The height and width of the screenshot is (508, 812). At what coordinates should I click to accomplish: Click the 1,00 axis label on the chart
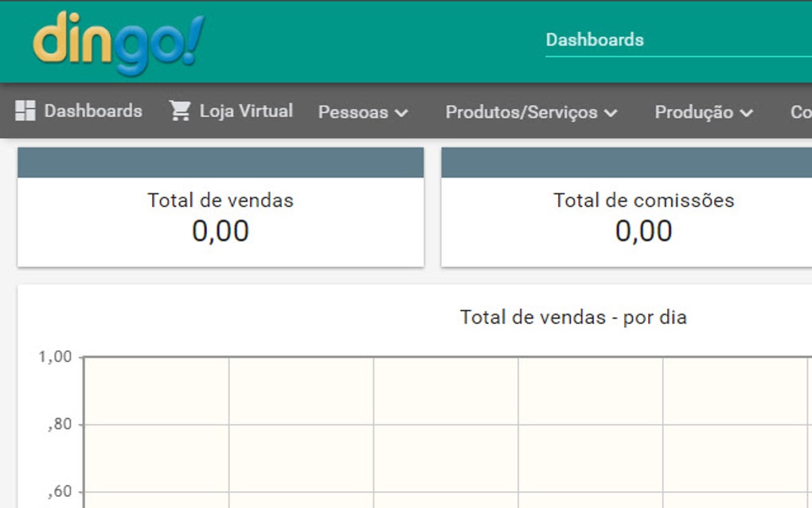pyautogui.click(x=55, y=356)
